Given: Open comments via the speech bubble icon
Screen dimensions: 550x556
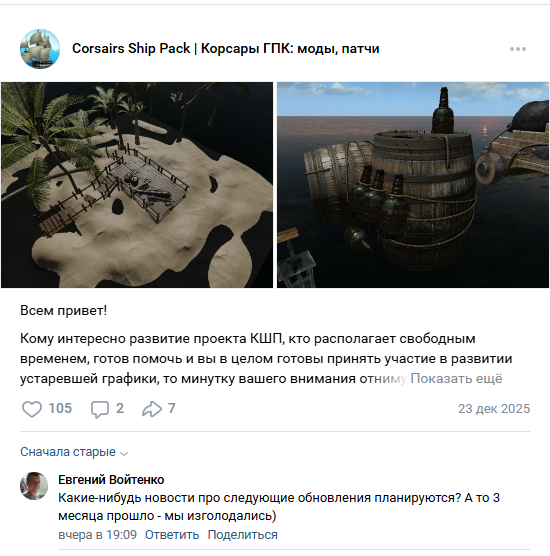Looking at the screenshot, I should coord(100,409).
